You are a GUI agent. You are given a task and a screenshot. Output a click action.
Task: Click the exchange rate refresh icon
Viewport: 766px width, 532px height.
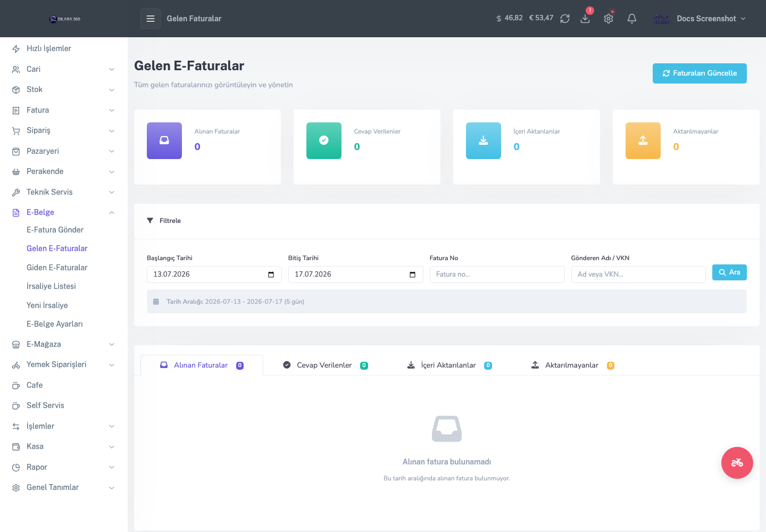[565, 19]
